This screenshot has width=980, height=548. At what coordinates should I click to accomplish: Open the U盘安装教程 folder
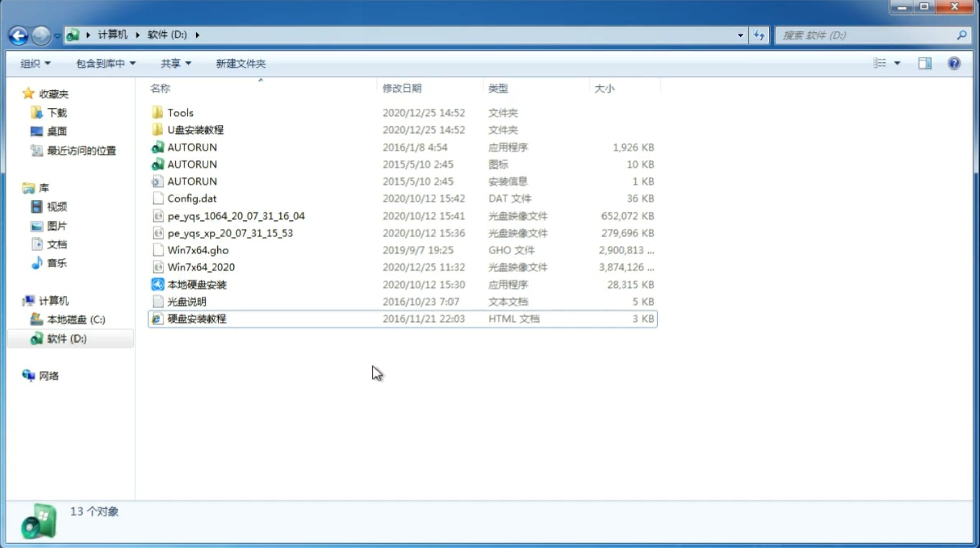coord(195,129)
